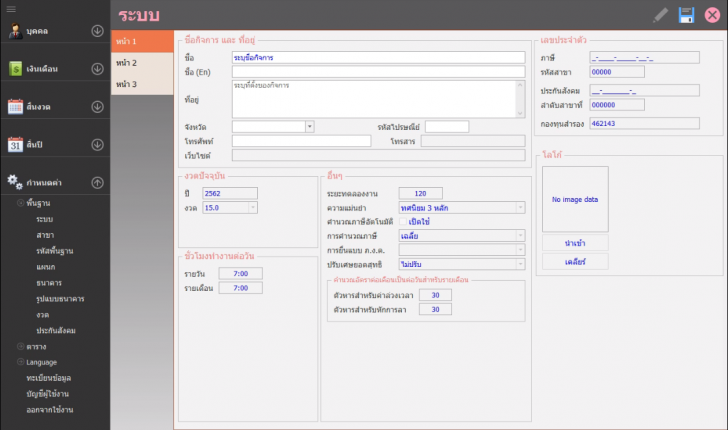728x430 pixels.
Task: Click the pencil edit icon
Action: pos(660,15)
